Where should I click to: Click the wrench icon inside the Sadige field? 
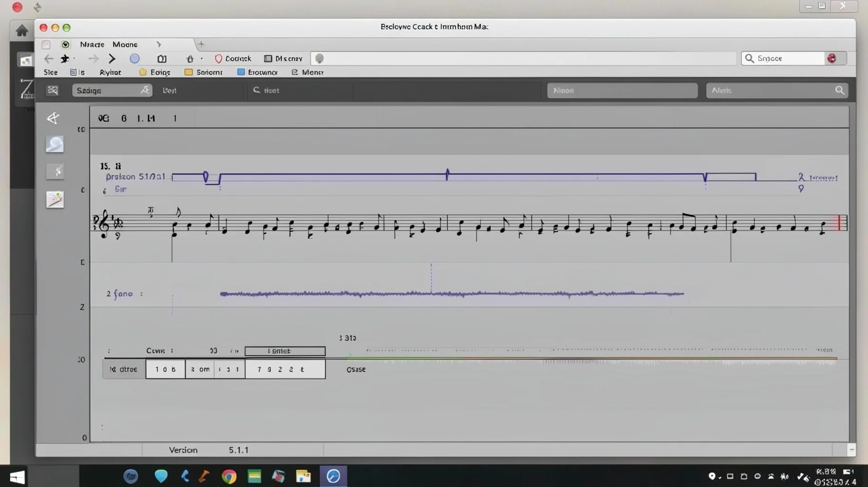(x=145, y=90)
